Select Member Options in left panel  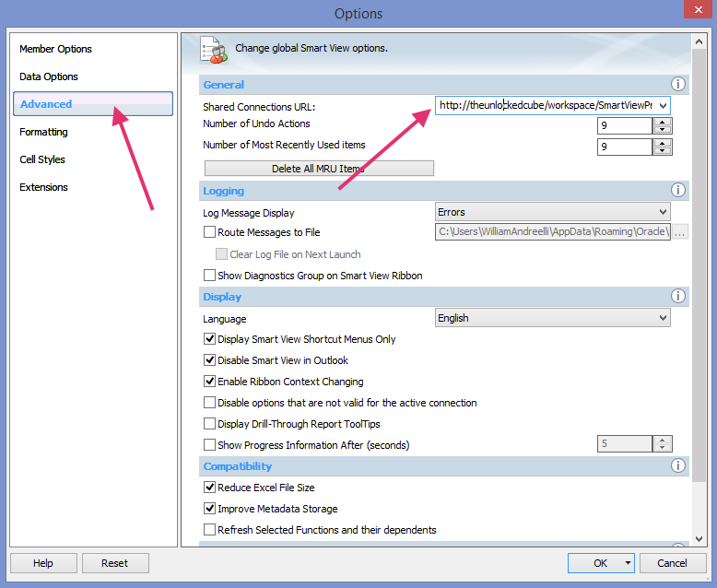coord(55,49)
